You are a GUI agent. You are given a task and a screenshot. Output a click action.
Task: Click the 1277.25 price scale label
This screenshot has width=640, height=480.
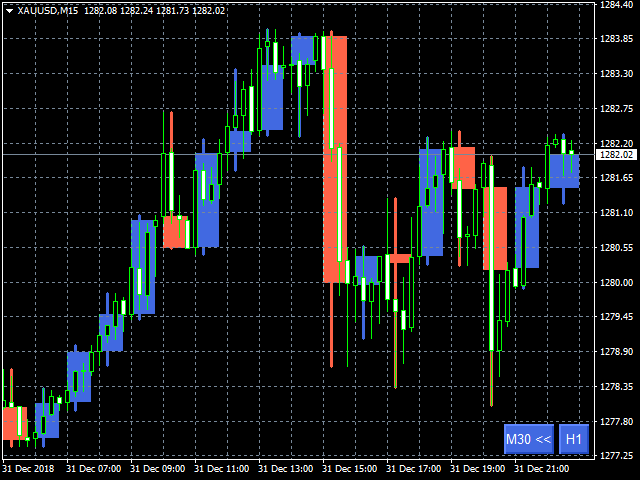[616, 456]
